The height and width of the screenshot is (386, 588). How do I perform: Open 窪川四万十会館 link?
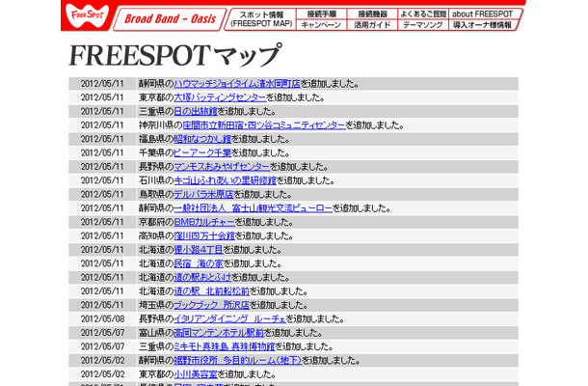point(204,236)
